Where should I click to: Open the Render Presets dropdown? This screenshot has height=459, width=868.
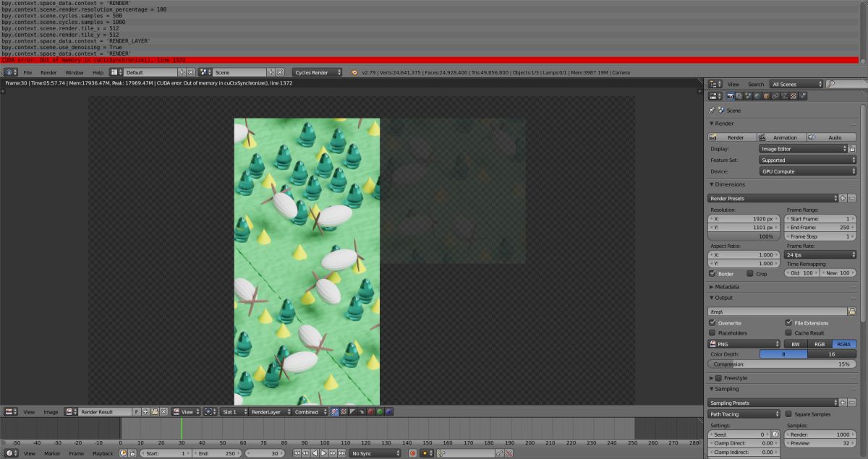click(773, 198)
